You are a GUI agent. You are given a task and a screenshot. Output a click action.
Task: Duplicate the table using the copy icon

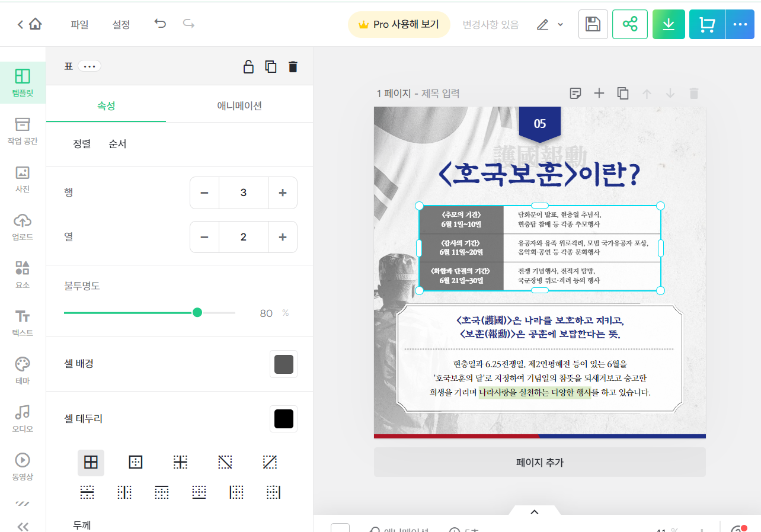270,66
